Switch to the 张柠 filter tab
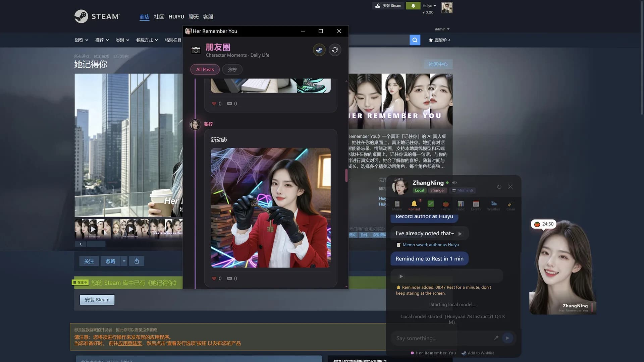 tap(232, 69)
